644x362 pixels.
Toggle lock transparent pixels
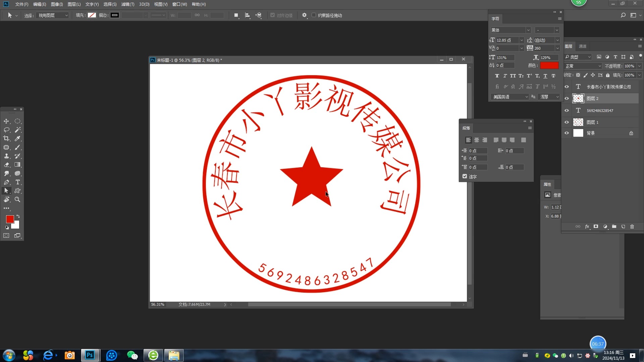click(x=578, y=75)
